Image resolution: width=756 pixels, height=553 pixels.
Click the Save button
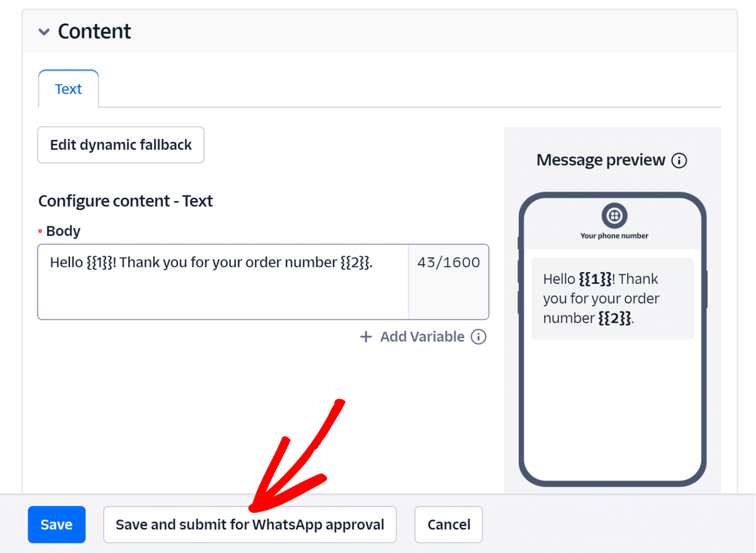[56, 524]
